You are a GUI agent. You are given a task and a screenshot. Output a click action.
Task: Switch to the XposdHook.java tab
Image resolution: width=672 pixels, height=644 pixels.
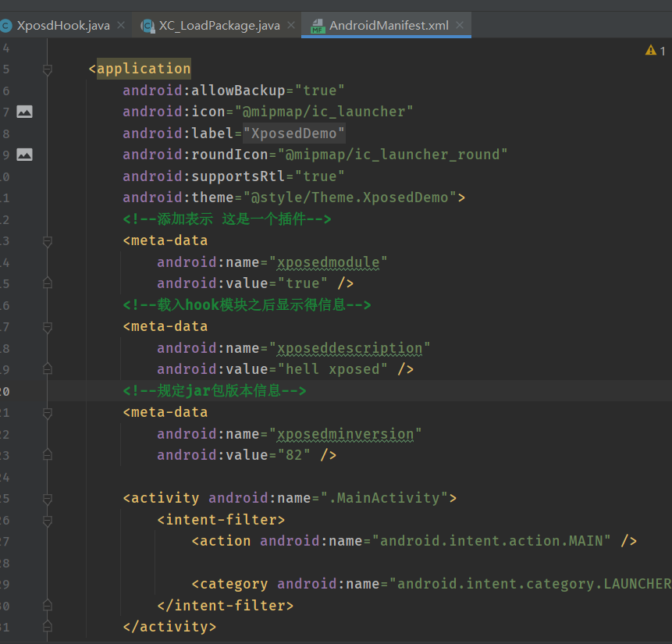(x=62, y=26)
